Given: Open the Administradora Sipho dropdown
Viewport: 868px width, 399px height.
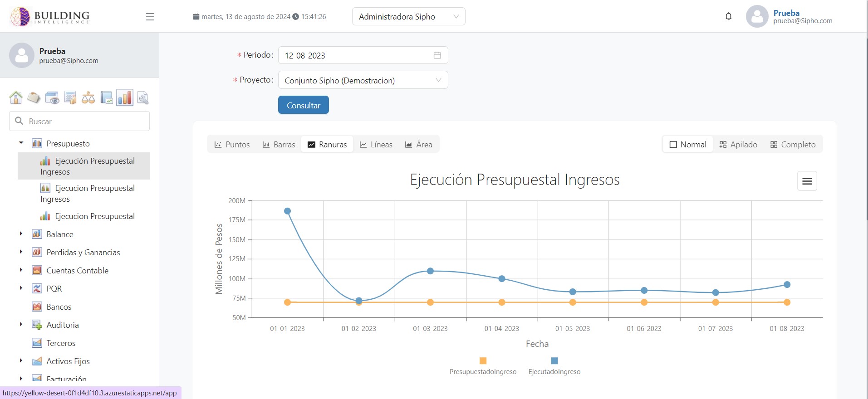Looking at the screenshot, I should [x=408, y=17].
